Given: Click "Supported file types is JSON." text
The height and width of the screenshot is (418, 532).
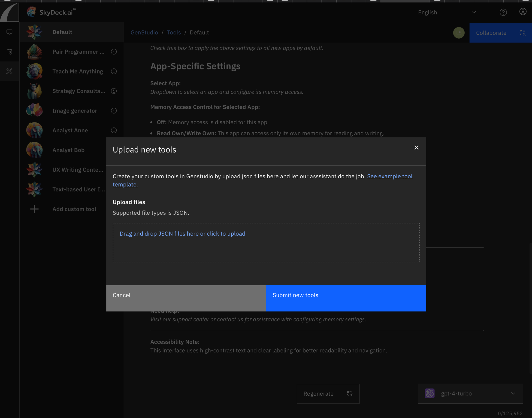Looking at the screenshot, I should click(151, 213).
